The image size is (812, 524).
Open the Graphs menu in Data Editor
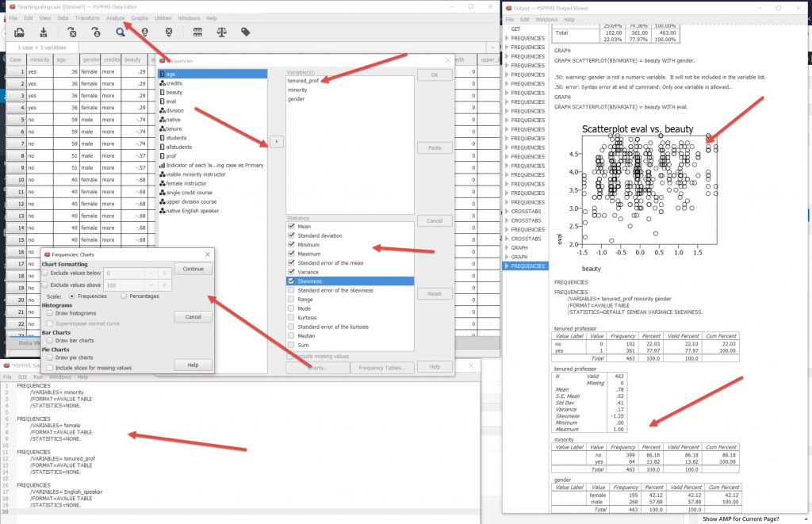click(140, 17)
